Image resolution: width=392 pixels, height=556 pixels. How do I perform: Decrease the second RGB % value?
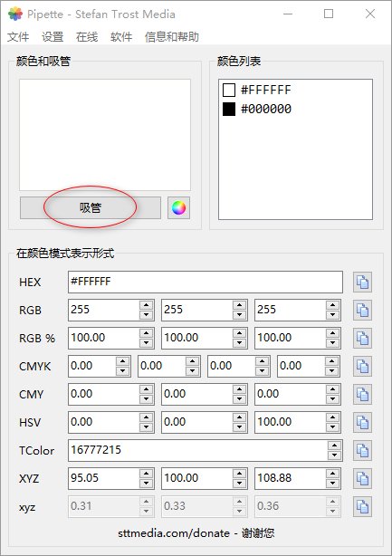coord(240,343)
